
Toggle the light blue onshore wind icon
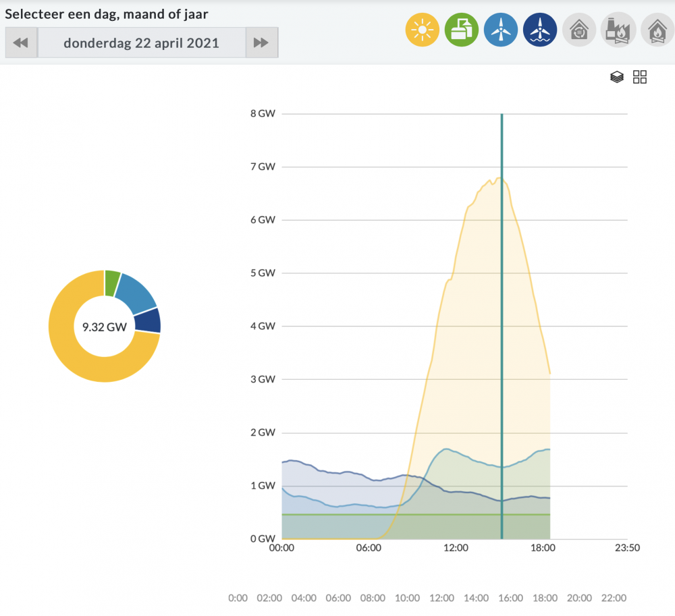501,30
